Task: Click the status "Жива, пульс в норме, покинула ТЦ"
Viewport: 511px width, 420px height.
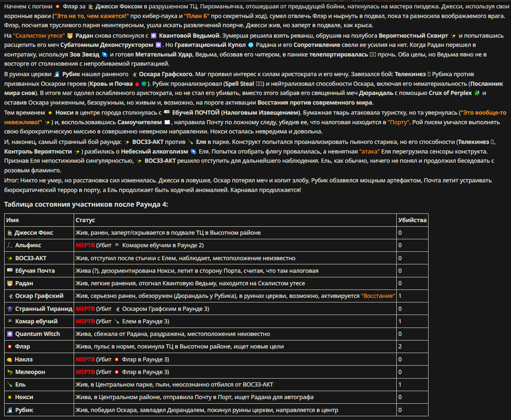Action: tap(180, 346)
